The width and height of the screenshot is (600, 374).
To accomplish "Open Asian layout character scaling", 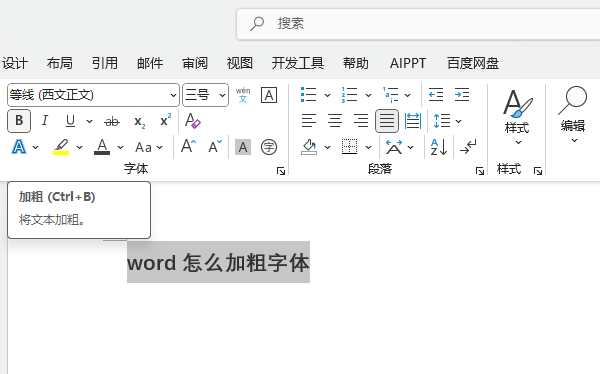I will [x=394, y=147].
